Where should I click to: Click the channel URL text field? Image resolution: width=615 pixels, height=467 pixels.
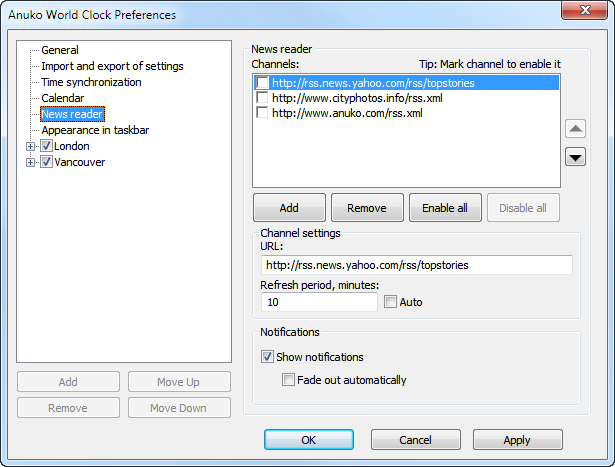(416, 265)
